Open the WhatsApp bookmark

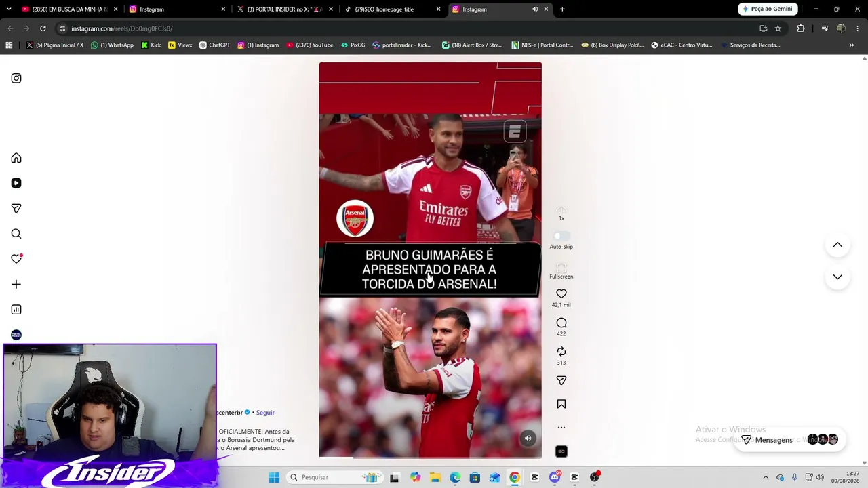(x=113, y=45)
